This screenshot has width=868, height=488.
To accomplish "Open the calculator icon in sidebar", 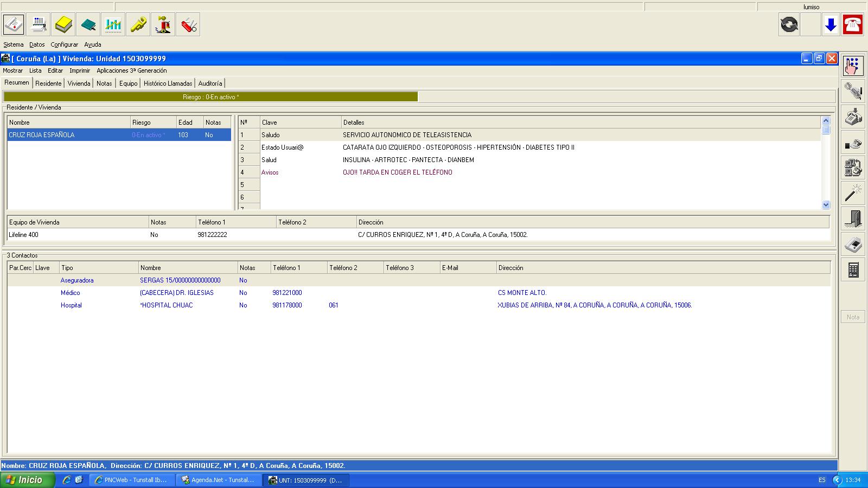I will [x=853, y=269].
